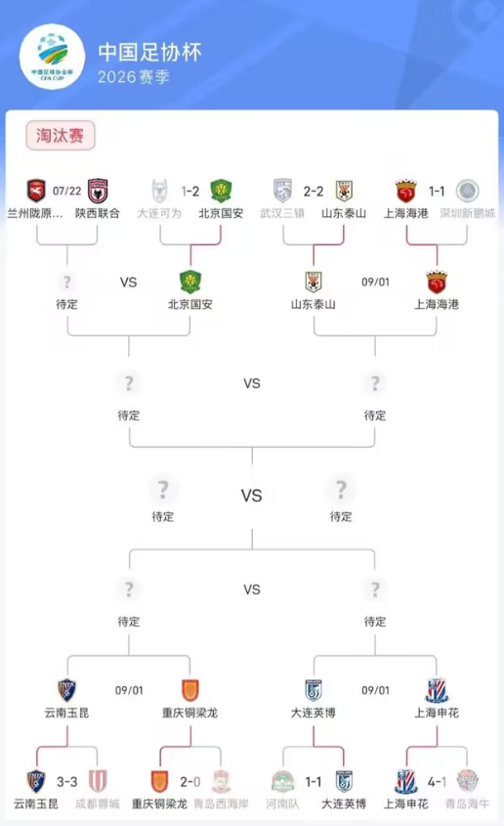
Task: Open the 09/01 match next to 上海申花
Action: [x=375, y=690]
